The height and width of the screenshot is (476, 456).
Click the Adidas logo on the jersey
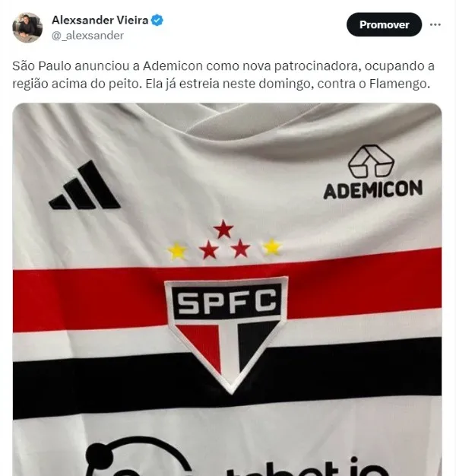click(x=84, y=186)
